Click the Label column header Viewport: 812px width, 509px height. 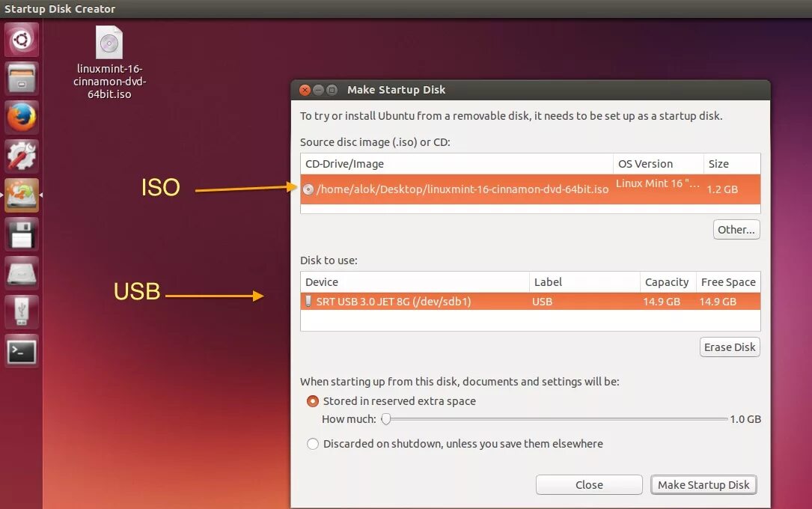(584, 282)
